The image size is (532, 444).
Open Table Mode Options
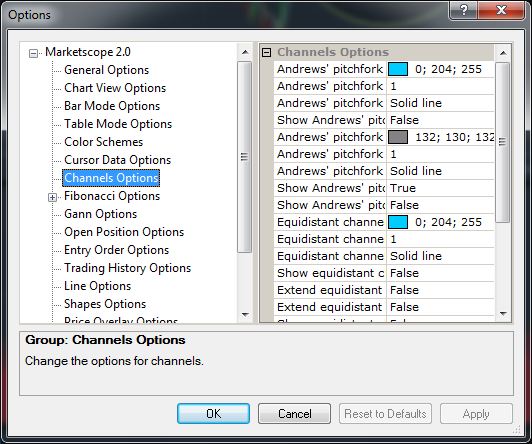[x=118, y=124]
